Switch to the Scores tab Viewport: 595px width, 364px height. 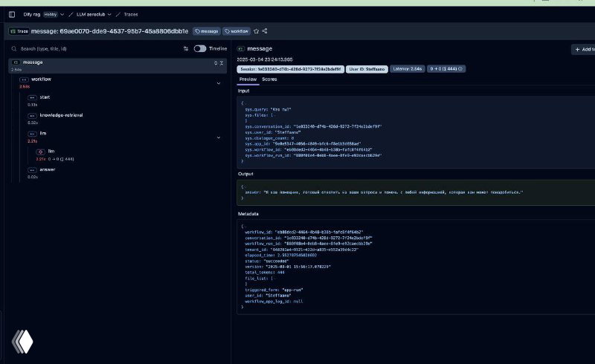[x=269, y=79]
